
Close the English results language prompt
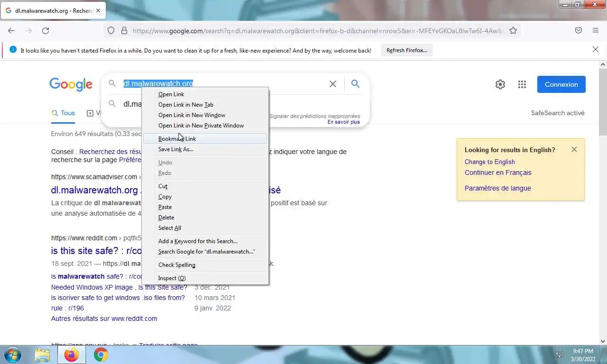pyautogui.click(x=574, y=149)
